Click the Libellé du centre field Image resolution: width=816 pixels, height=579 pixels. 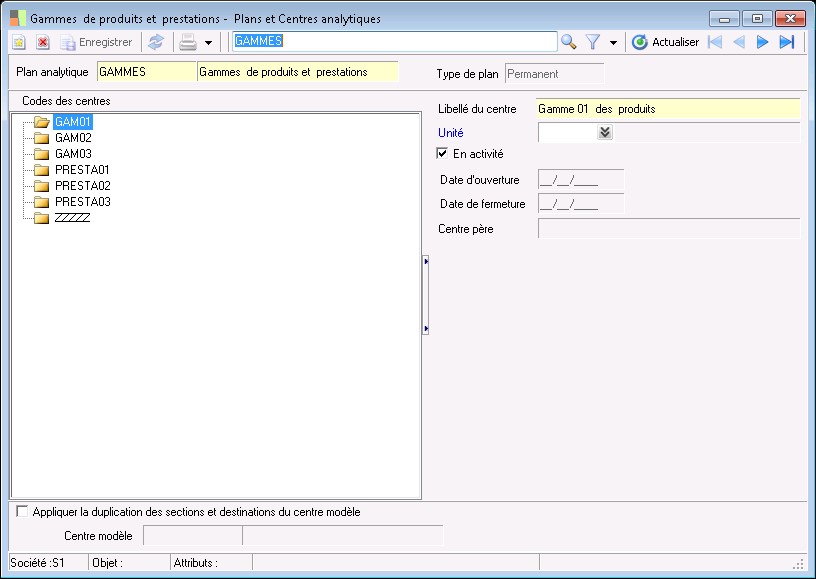coord(668,109)
